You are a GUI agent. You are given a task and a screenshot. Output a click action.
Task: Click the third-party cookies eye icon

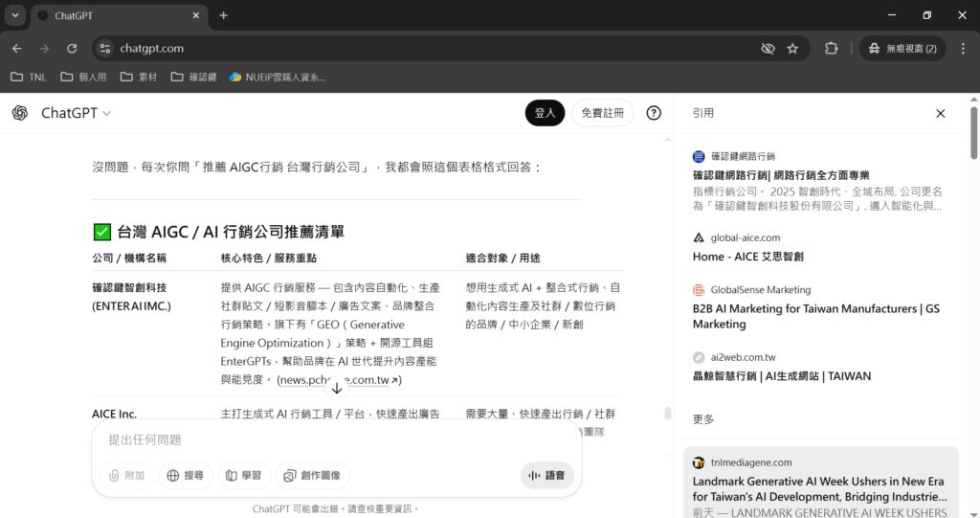768,48
